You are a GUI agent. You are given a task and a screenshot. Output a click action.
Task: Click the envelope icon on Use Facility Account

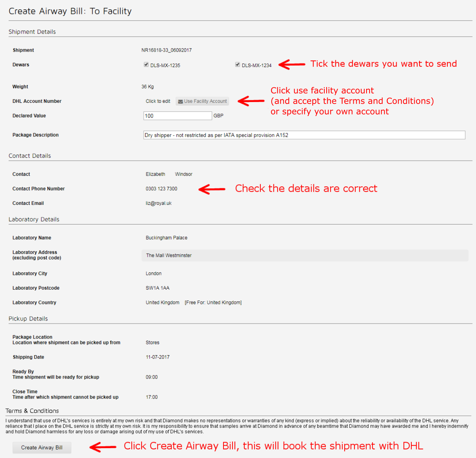point(181,101)
